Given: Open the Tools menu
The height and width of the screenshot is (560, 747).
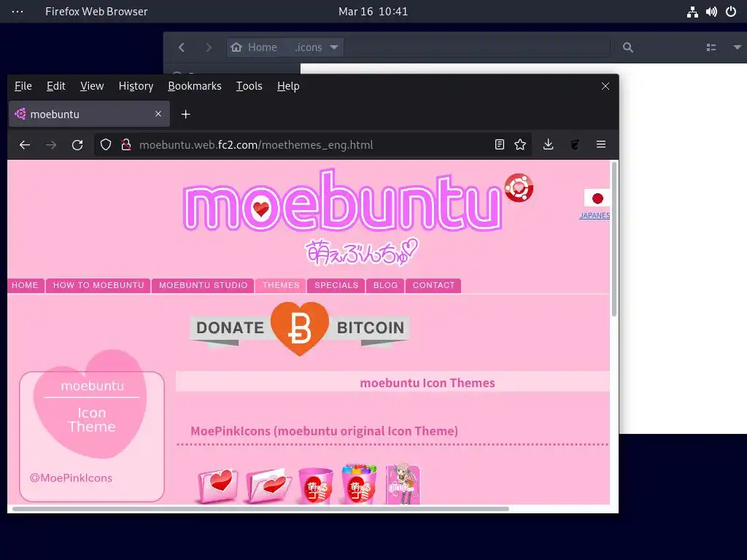Looking at the screenshot, I should click(x=249, y=86).
